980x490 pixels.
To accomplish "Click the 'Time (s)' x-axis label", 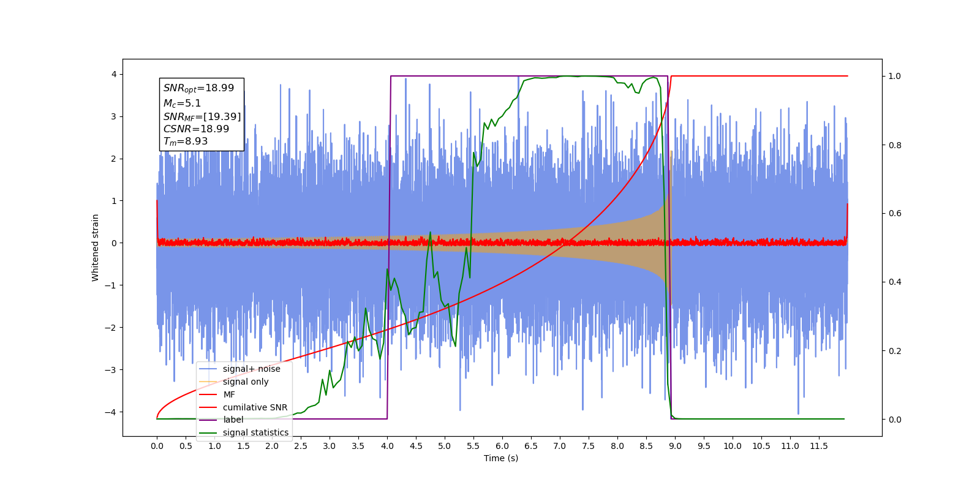I will [501, 458].
